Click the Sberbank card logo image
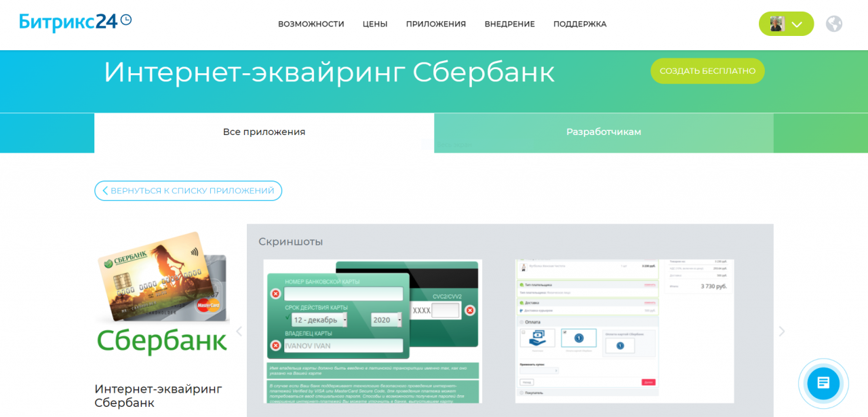This screenshot has width=868, height=417. [x=162, y=295]
